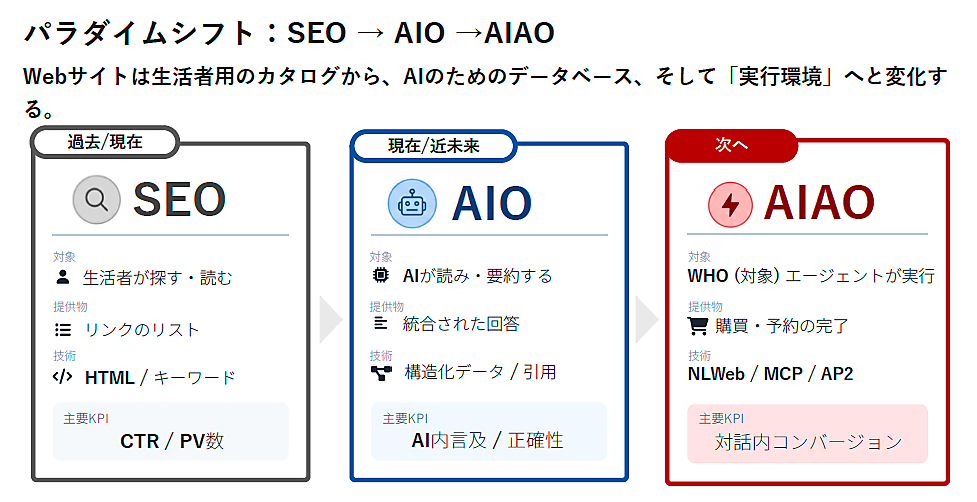Select the 過去/現在 tab label
The image size is (977, 502).
[105, 142]
